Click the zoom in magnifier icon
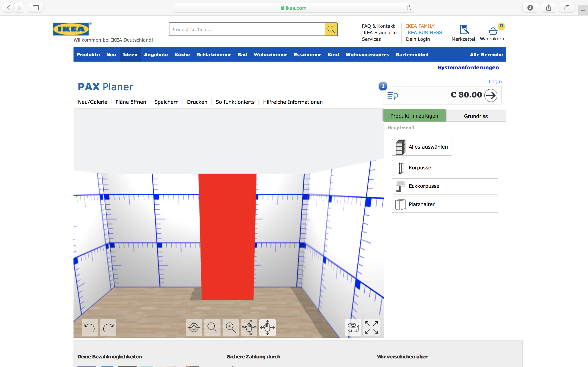Viewport: 588px width, 367px height. (x=231, y=327)
